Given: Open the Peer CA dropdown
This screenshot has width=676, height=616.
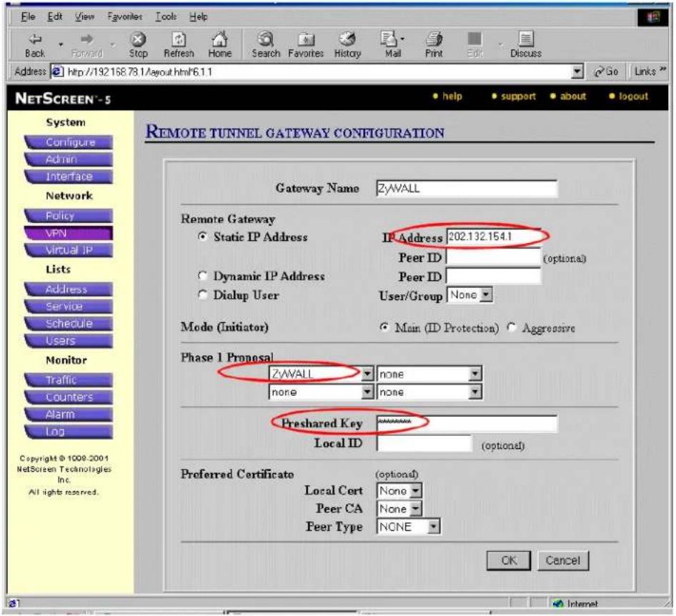Looking at the screenshot, I should tap(416, 509).
